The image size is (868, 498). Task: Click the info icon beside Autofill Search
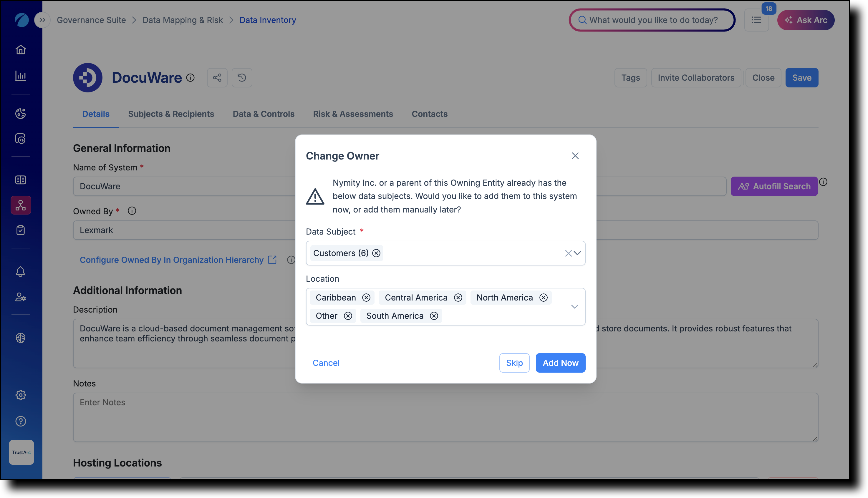coord(823,182)
